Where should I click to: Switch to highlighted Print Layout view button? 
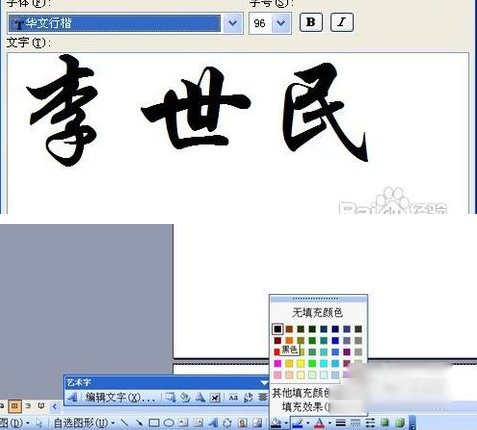[15, 406]
